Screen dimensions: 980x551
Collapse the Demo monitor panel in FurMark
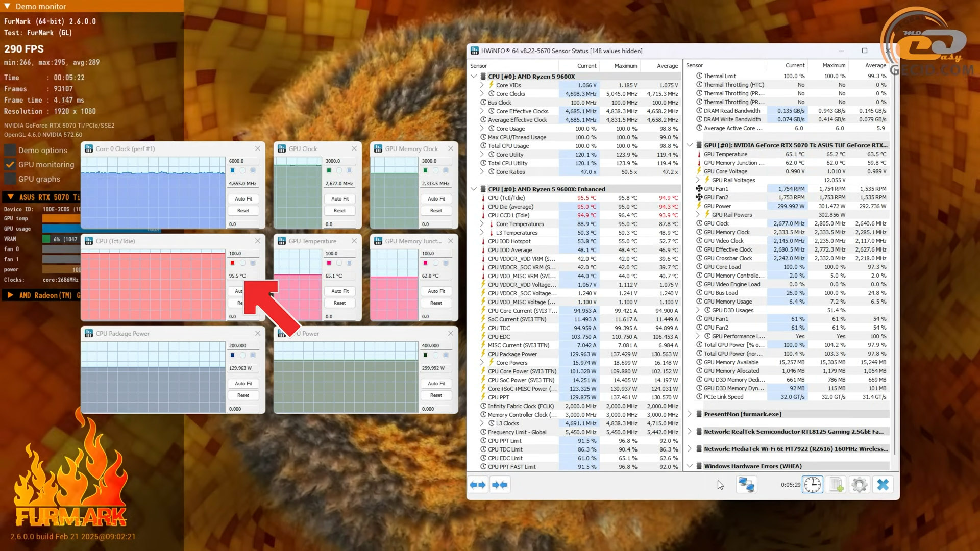[x=7, y=6]
